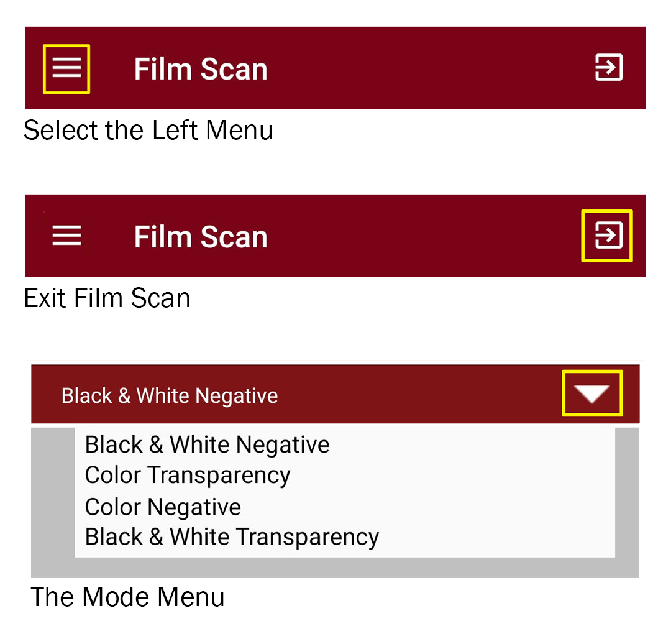Click the selected mode label in dropdown header

(x=170, y=395)
